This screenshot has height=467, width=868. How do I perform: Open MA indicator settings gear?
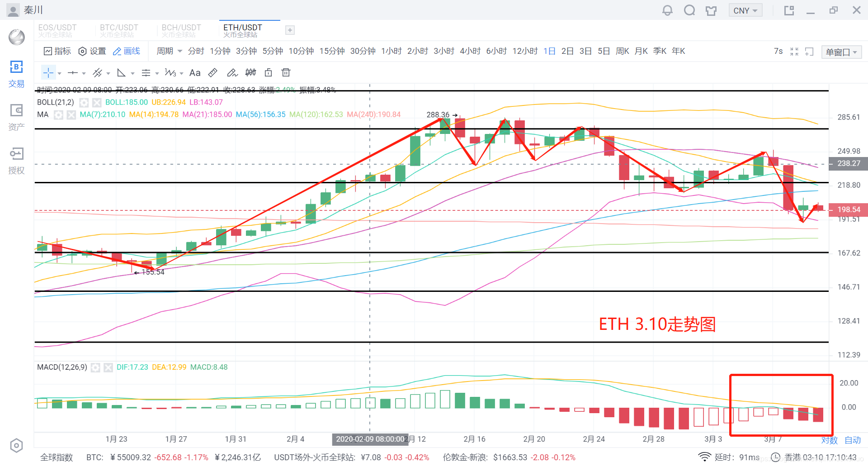click(58, 115)
